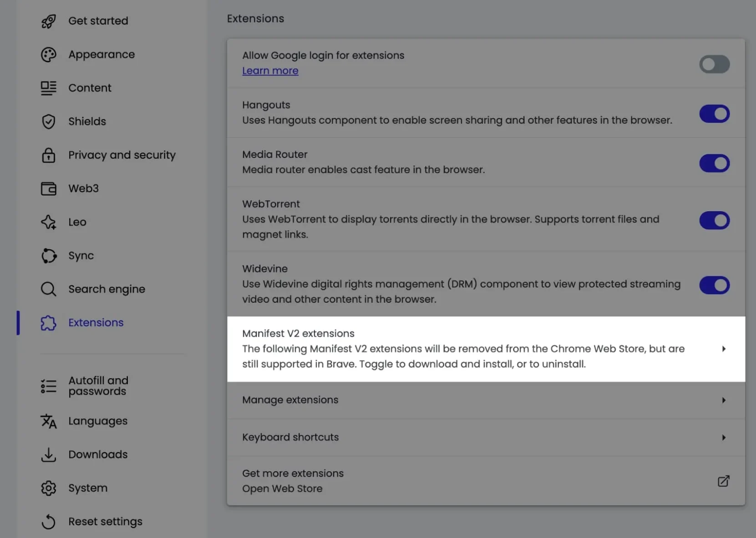756x538 pixels.
Task: Click the Manifest V2 description paragraph
Action: [x=463, y=356]
